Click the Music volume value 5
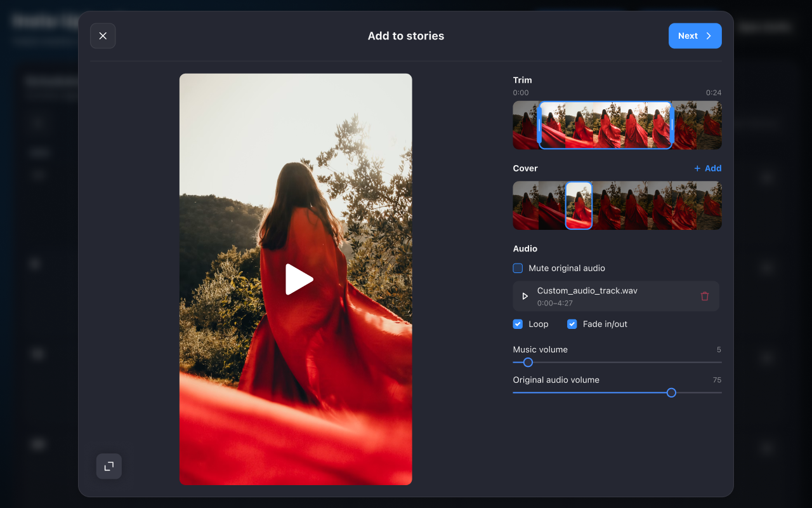Screen dimensions: 812x508 pos(719,350)
